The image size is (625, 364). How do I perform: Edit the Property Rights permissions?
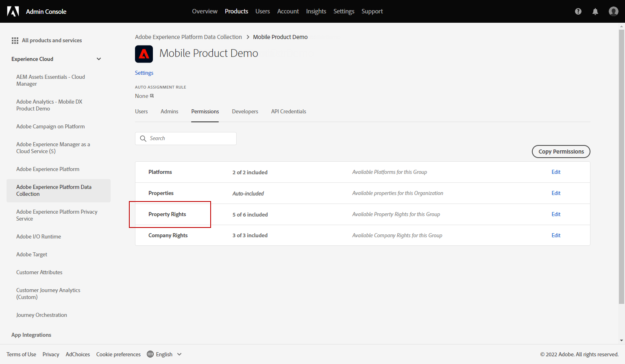[x=556, y=214]
